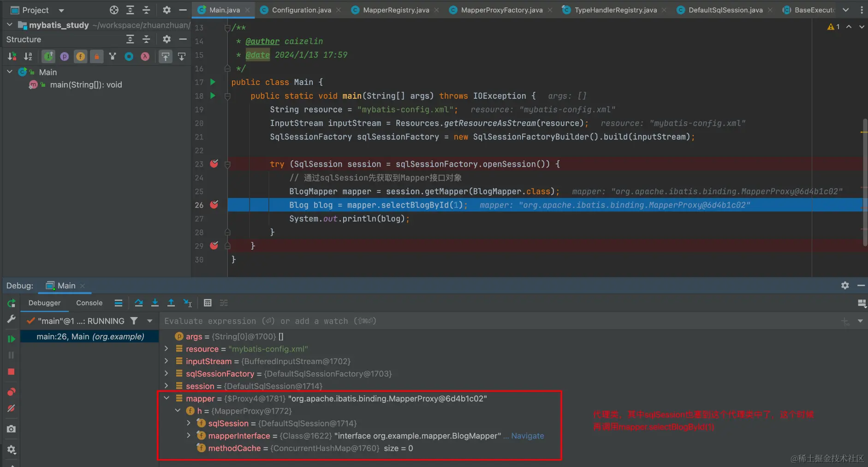Switch to the DefaultSqlSession.java tab

(725, 10)
